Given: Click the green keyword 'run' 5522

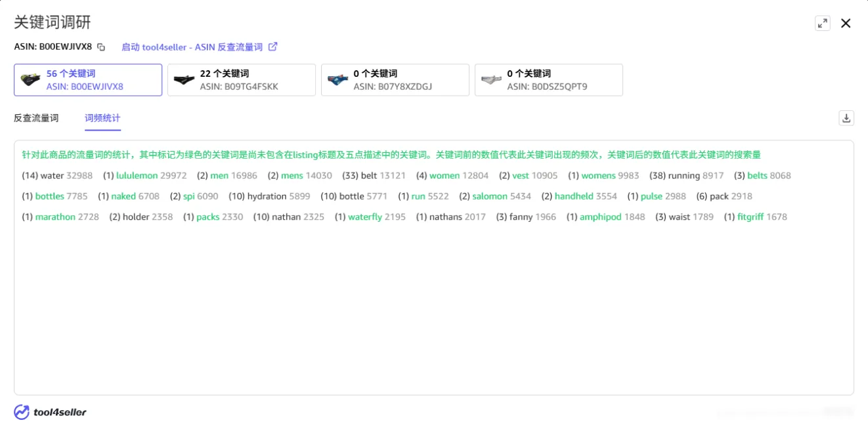Looking at the screenshot, I should tap(418, 196).
